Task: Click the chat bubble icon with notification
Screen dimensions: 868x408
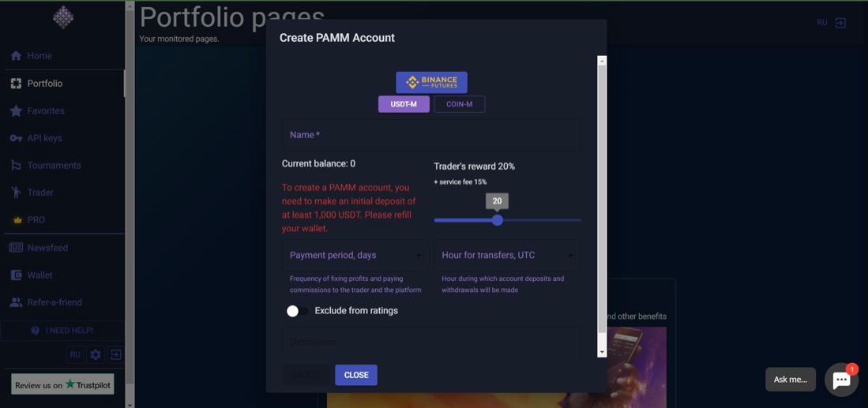Action: click(841, 380)
